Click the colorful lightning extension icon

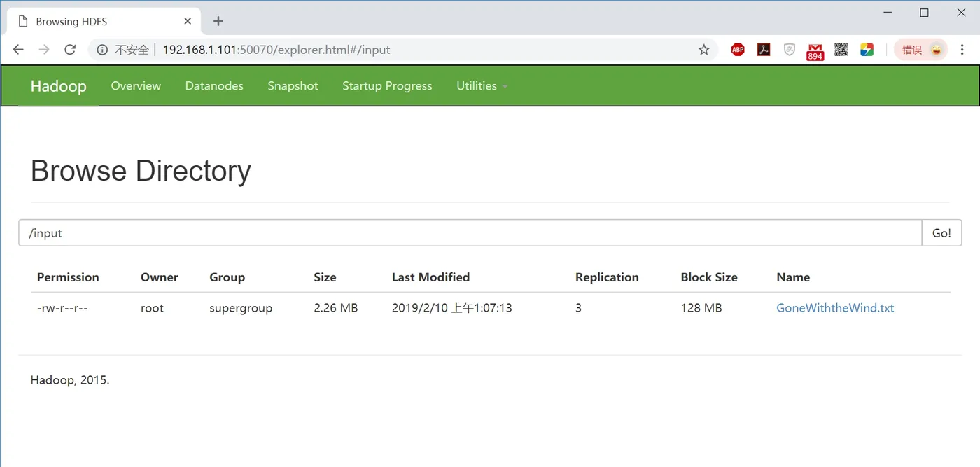tap(867, 50)
